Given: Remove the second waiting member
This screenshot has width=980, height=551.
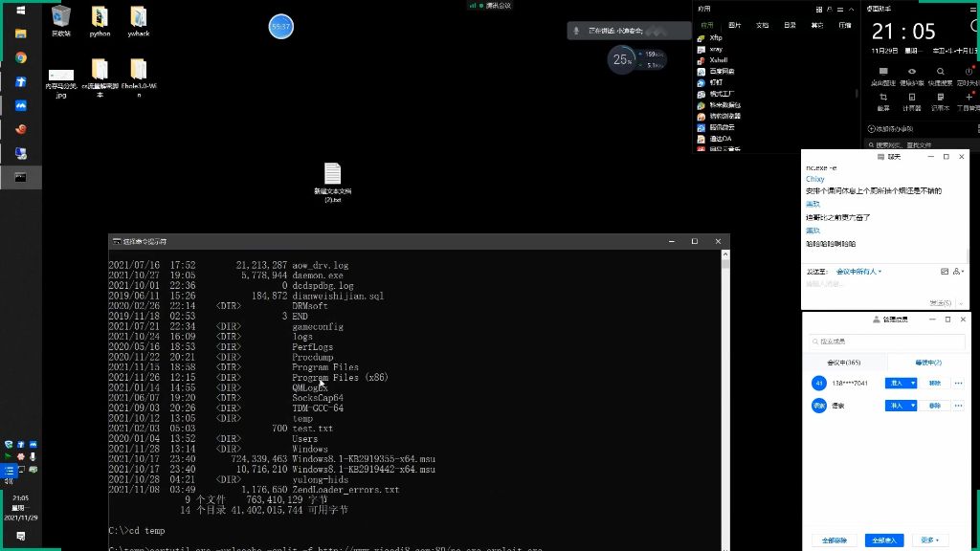Looking at the screenshot, I should pyautogui.click(x=934, y=406).
